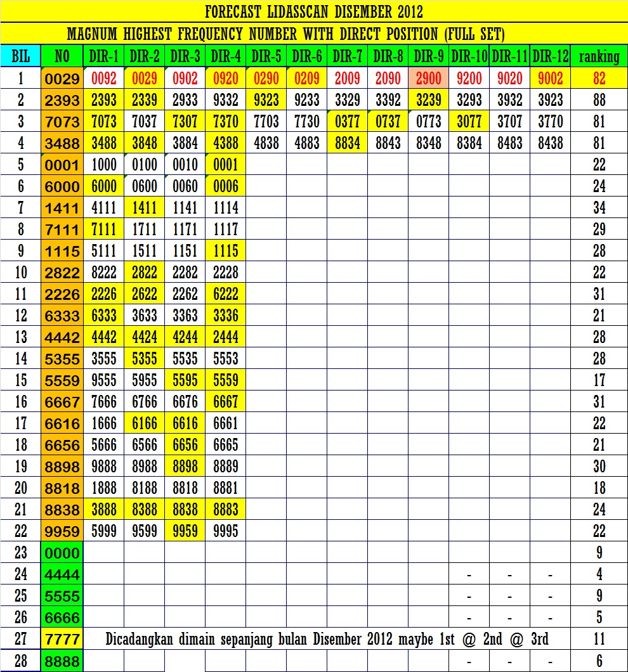This screenshot has width=628, height=672.
Task: Select the red cell 0902
Action: 185,78
